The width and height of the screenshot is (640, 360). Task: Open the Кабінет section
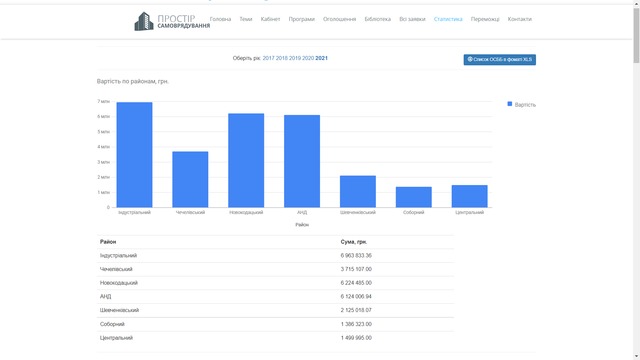coord(270,19)
